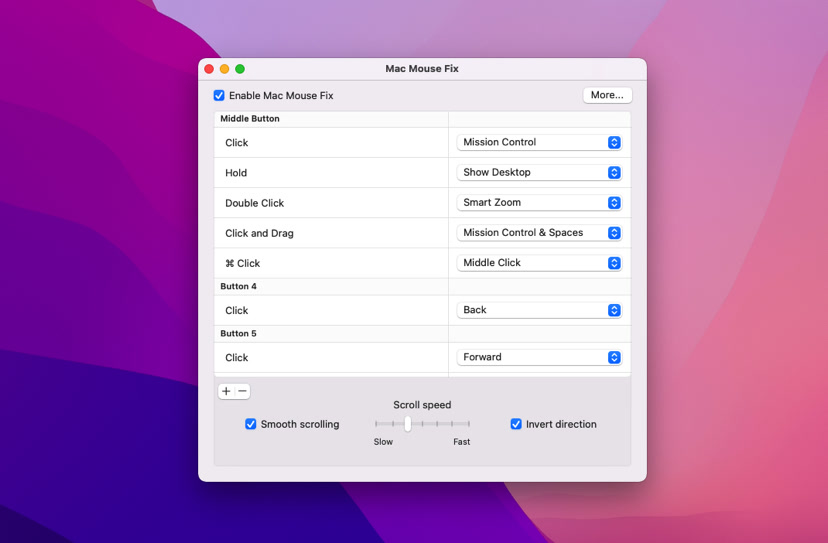Change the Back action for Button 4
828x543 pixels.
[539, 310]
